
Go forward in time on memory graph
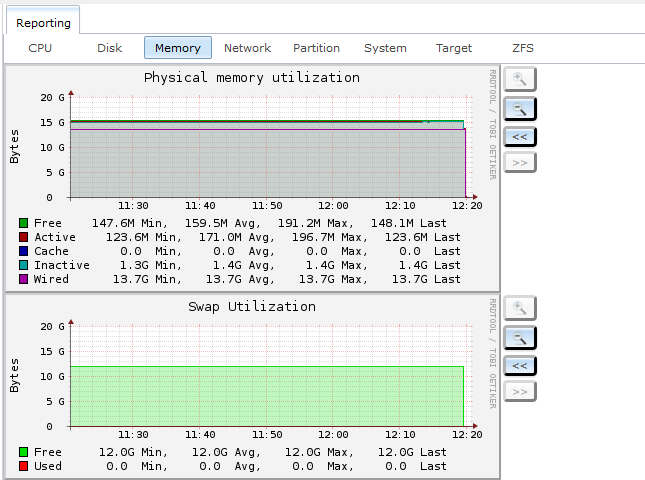coord(520,163)
